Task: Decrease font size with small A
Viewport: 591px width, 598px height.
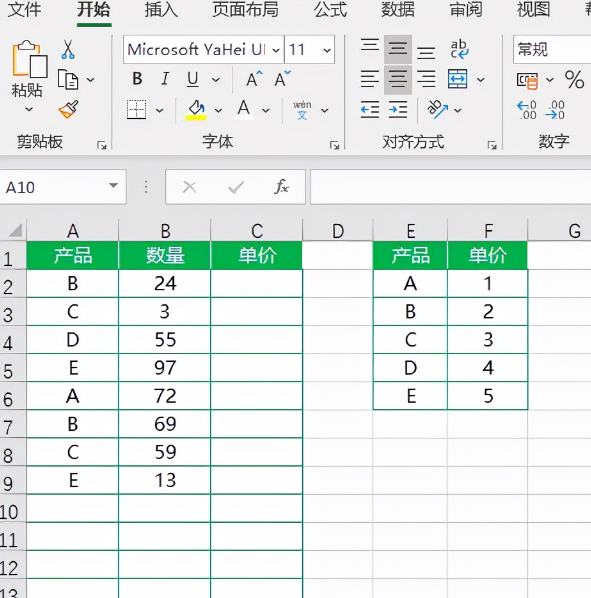Action: click(282, 79)
